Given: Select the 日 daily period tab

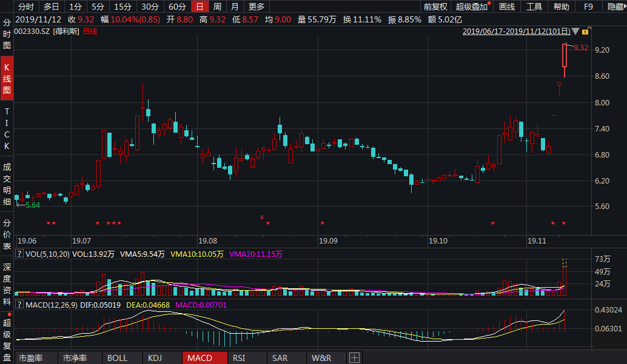Looking at the screenshot, I should click(x=199, y=7).
